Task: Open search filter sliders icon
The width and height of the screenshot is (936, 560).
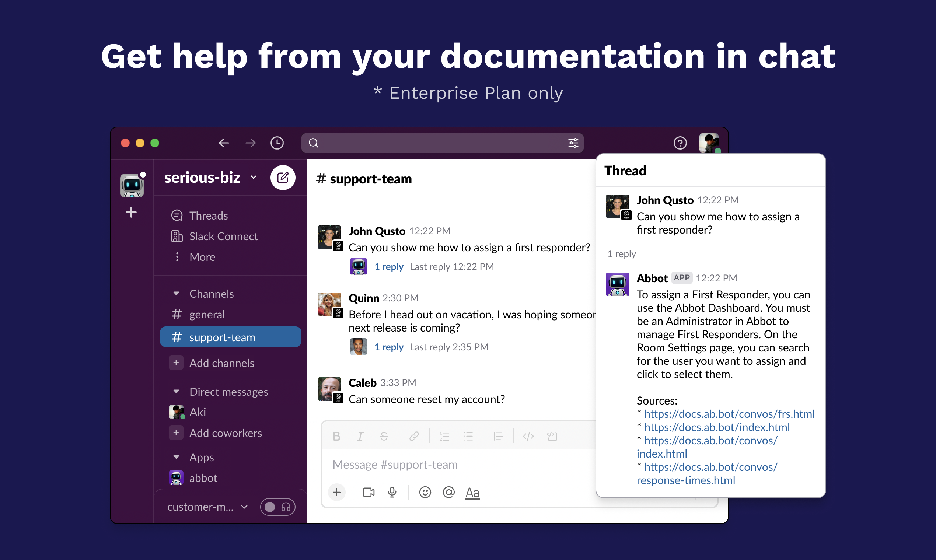Action: [573, 143]
